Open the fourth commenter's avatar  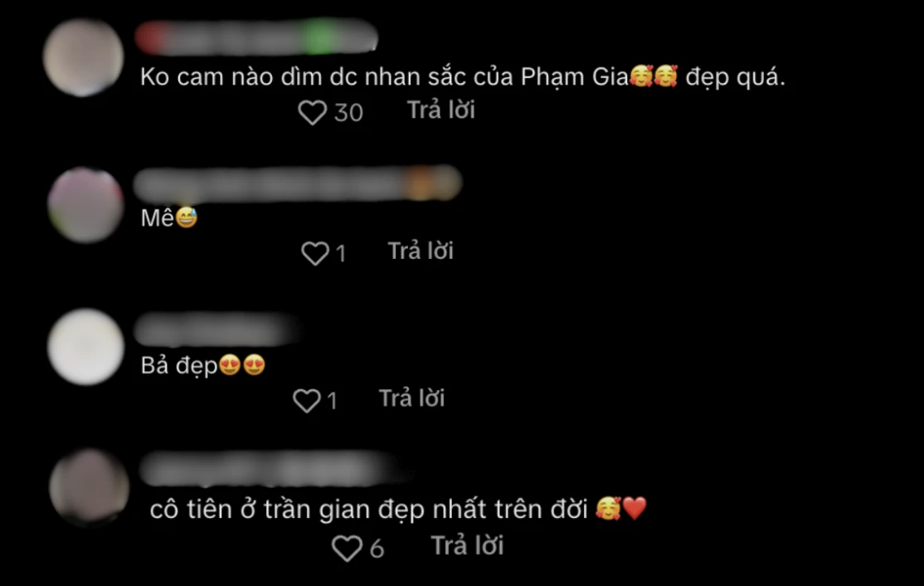89,487
